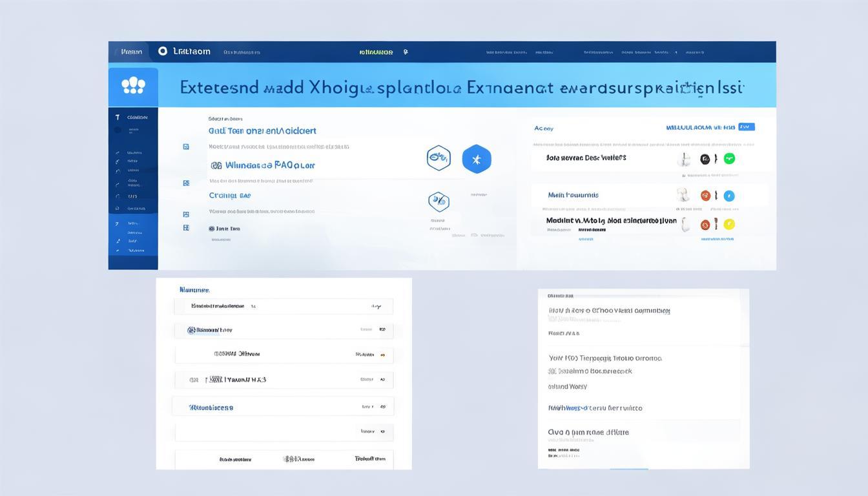Click the small blue button beside right panel header
This screenshot has width=868, height=496.
click(x=746, y=127)
